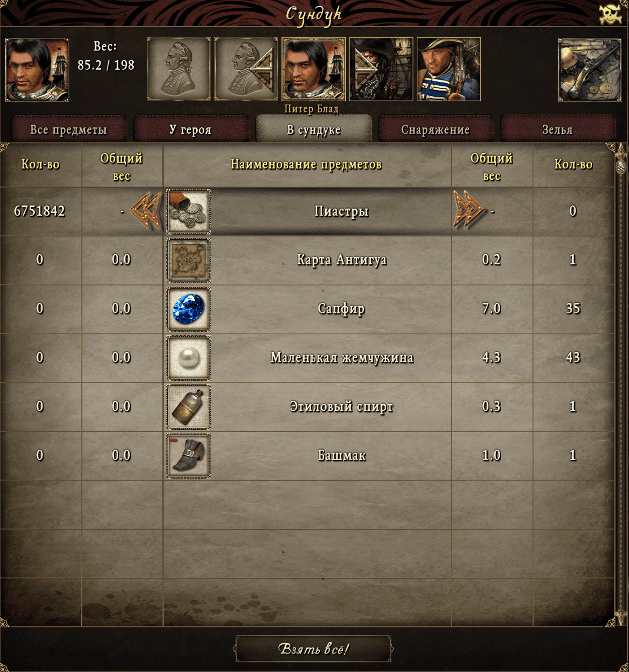
Task: Select the blue Sapphire gem icon
Action: click(x=189, y=309)
